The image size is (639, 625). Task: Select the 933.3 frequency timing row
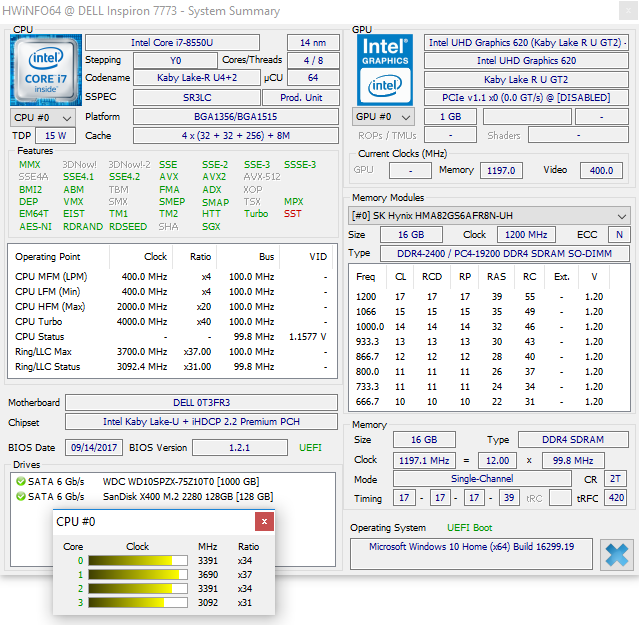[489, 341]
